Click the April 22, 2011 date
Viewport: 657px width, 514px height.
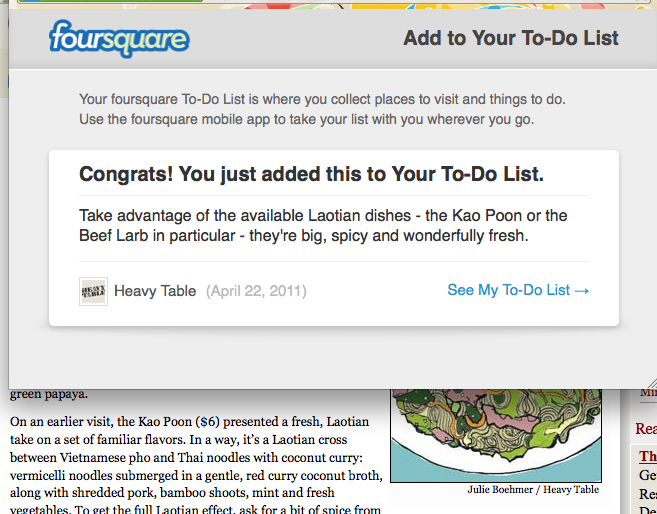click(256, 291)
